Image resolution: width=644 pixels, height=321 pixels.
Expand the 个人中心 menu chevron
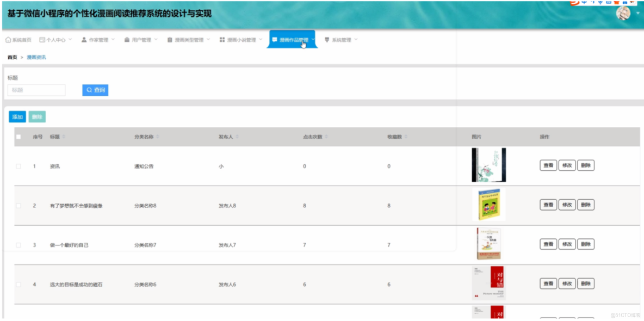(x=70, y=40)
